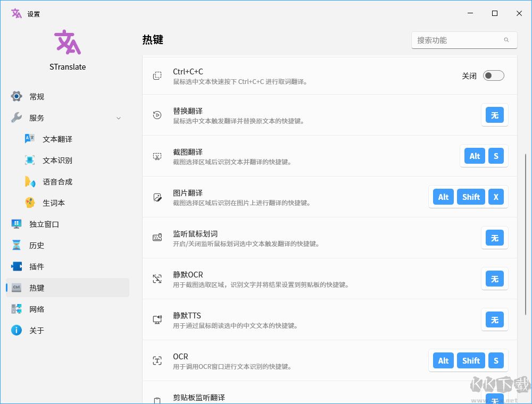Click the Alt S hotkey for 截图翻译
Viewport: 532px width, 404px height.
coord(484,156)
